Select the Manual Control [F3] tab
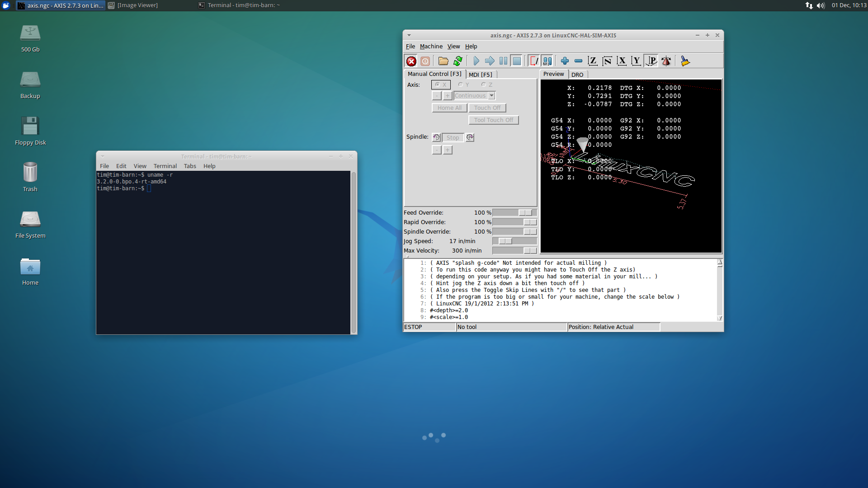This screenshot has height=488, width=868. point(434,74)
